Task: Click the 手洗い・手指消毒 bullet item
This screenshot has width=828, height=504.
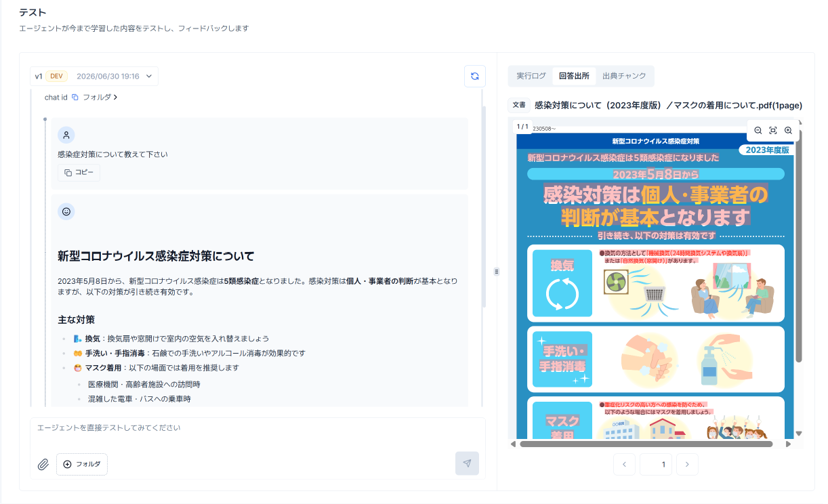Action: click(x=189, y=353)
